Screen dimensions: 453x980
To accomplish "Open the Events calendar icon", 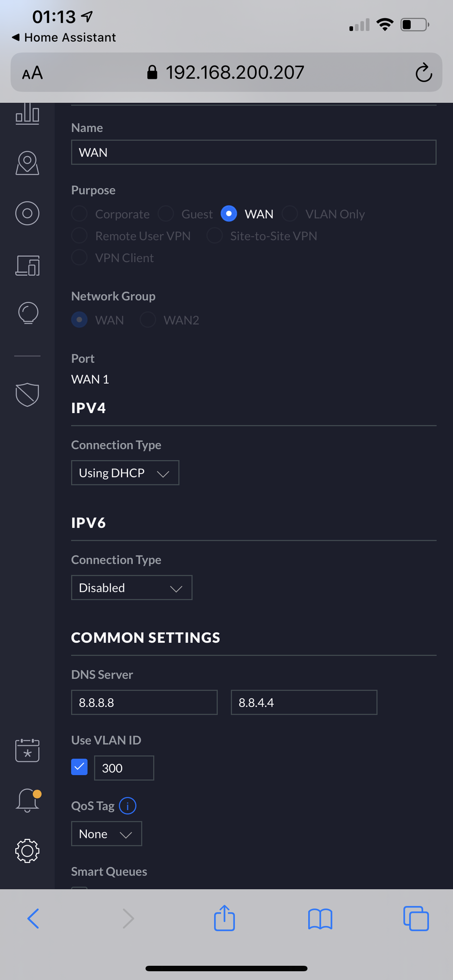I will pos(27,750).
